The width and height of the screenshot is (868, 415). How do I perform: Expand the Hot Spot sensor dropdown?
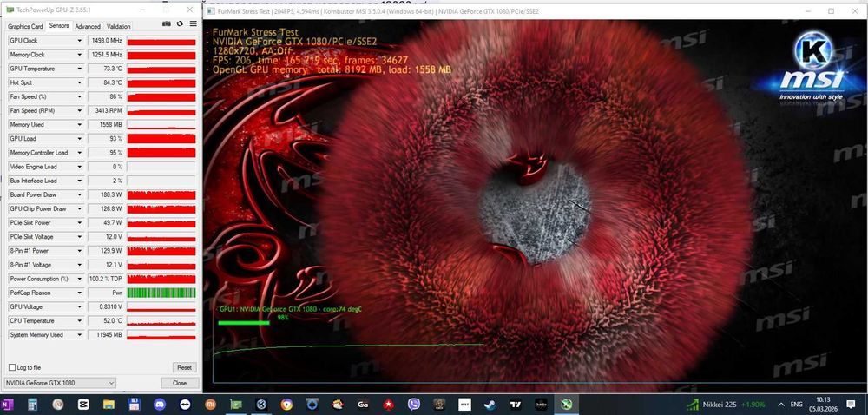pos(80,83)
